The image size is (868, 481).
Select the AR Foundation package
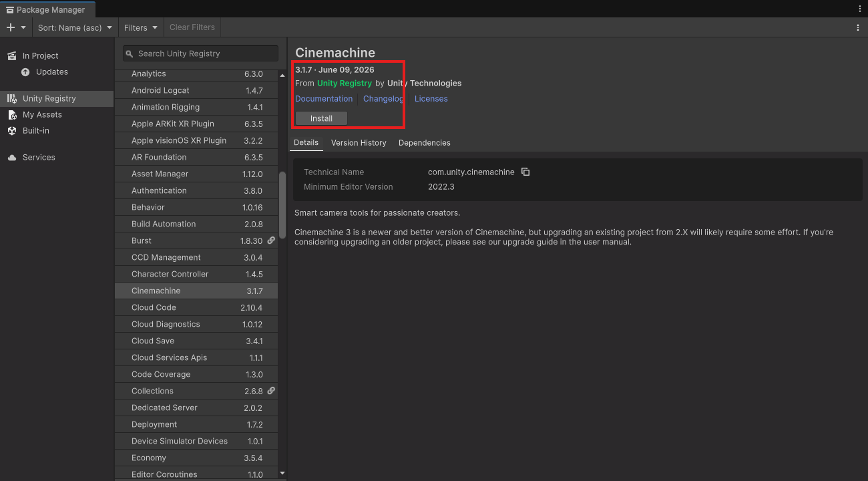click(196, 157)
